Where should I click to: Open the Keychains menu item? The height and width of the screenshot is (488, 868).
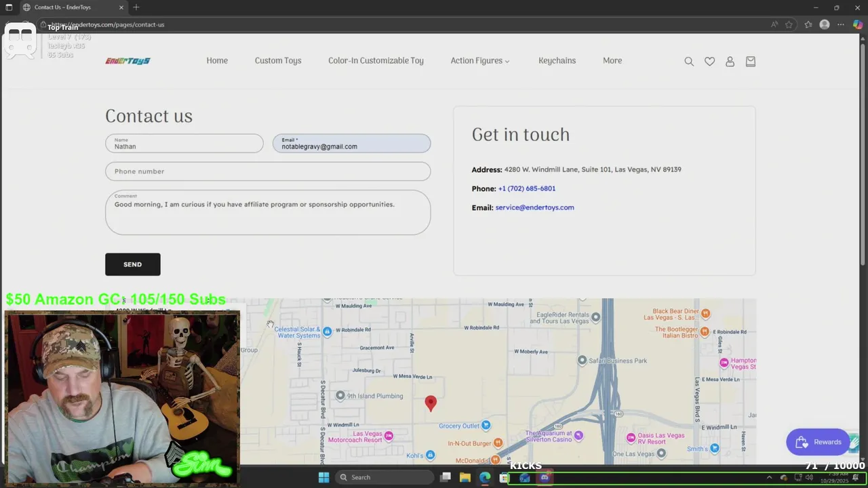click(x=557, y=61)
